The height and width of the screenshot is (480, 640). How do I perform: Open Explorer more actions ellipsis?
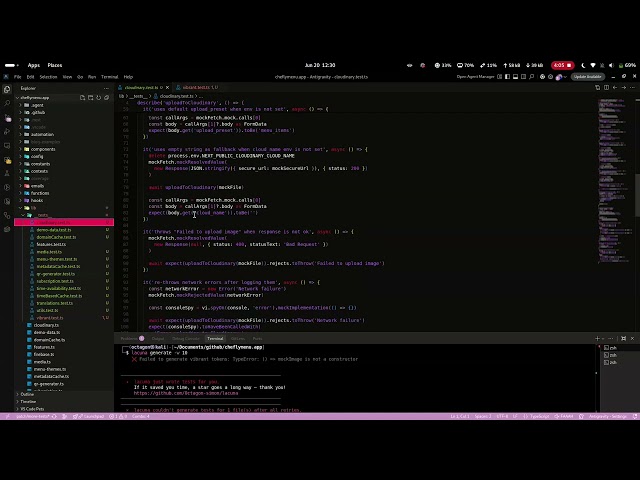[106, 88]
